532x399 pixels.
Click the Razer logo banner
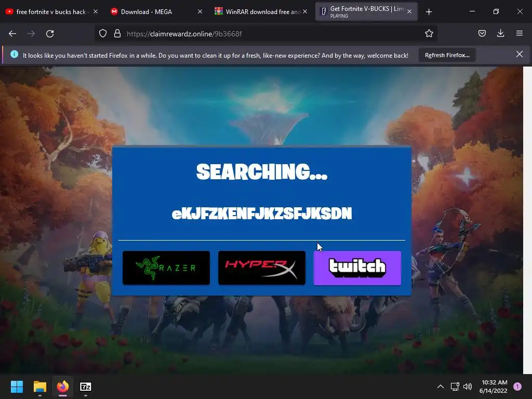tap(166, 268)
